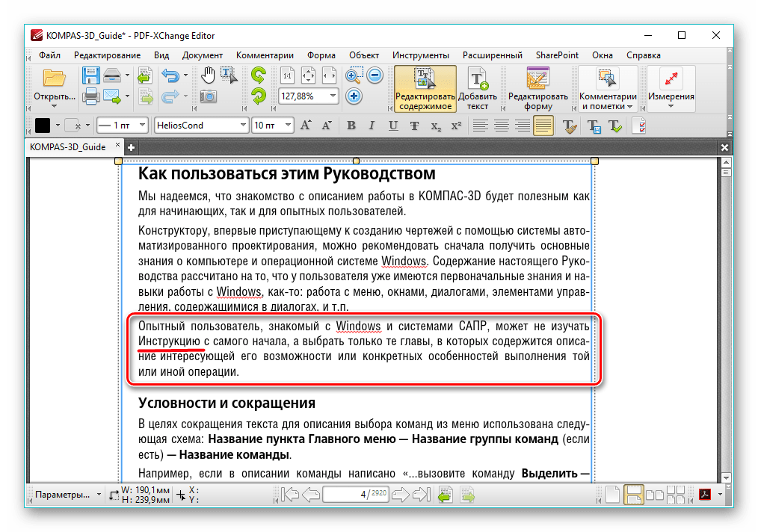The image size is (758, 532).
Task: Activate the Zoom In tool
Action: pos(353,75)
